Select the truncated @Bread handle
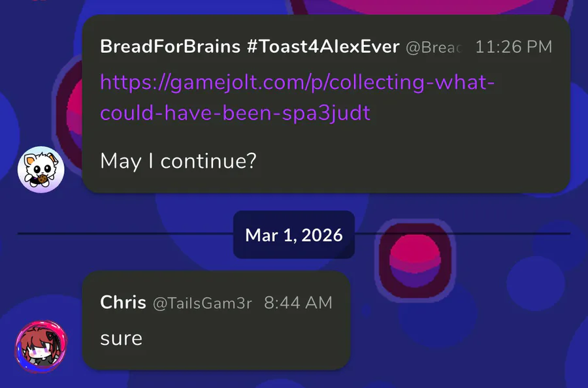588x388 pixels. (x=433, y=48)
